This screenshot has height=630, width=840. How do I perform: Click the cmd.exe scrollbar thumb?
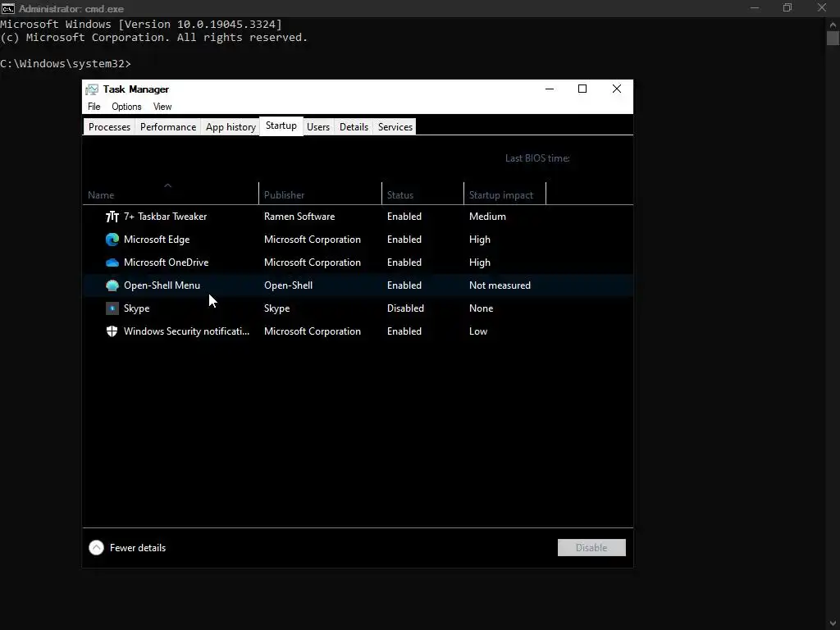click(833, 39)
